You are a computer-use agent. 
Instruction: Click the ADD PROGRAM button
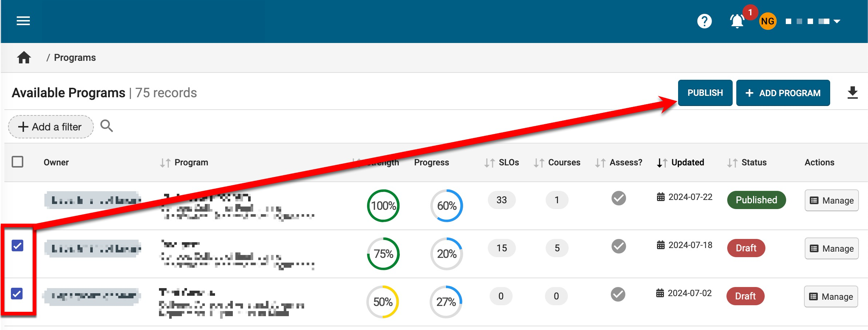(783, 93)
